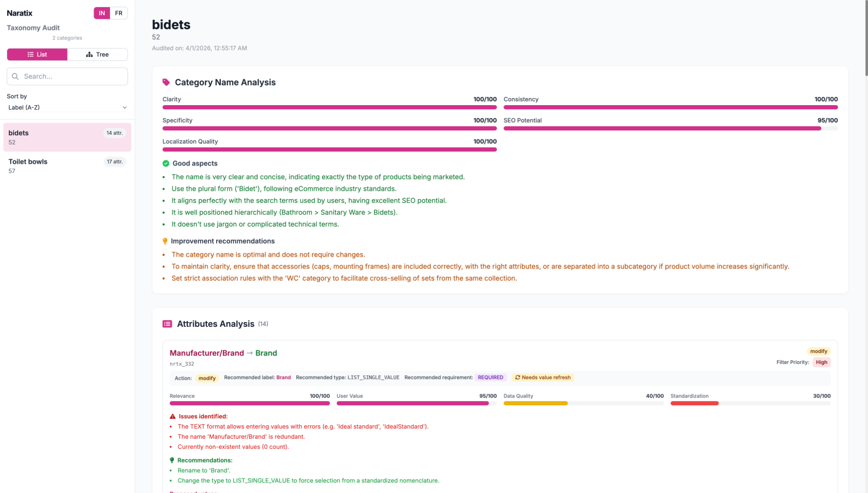Click the list icon beside Attributes Analysis
The height and width of the screenshot is (493, 868).
click(x=167, y=324)
